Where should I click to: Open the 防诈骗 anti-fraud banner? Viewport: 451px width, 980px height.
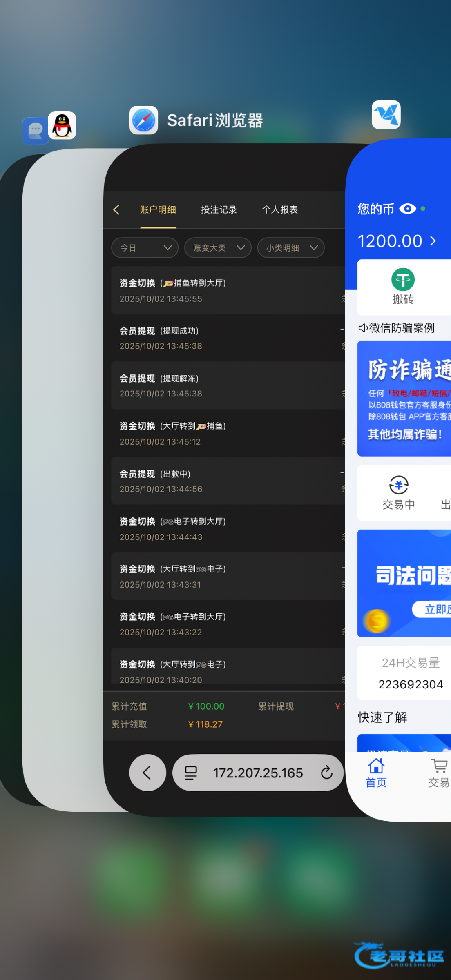click(x=404, y=398)
